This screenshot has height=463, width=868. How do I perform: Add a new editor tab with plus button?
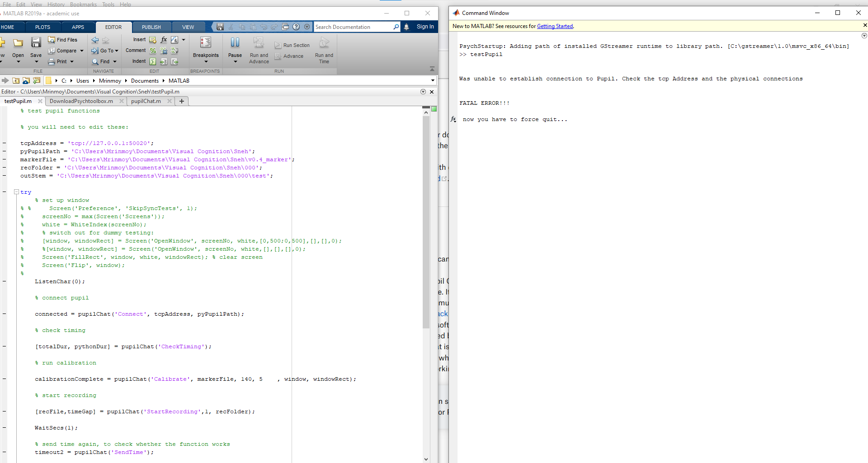pyautogui.click(x=182, y=101)
